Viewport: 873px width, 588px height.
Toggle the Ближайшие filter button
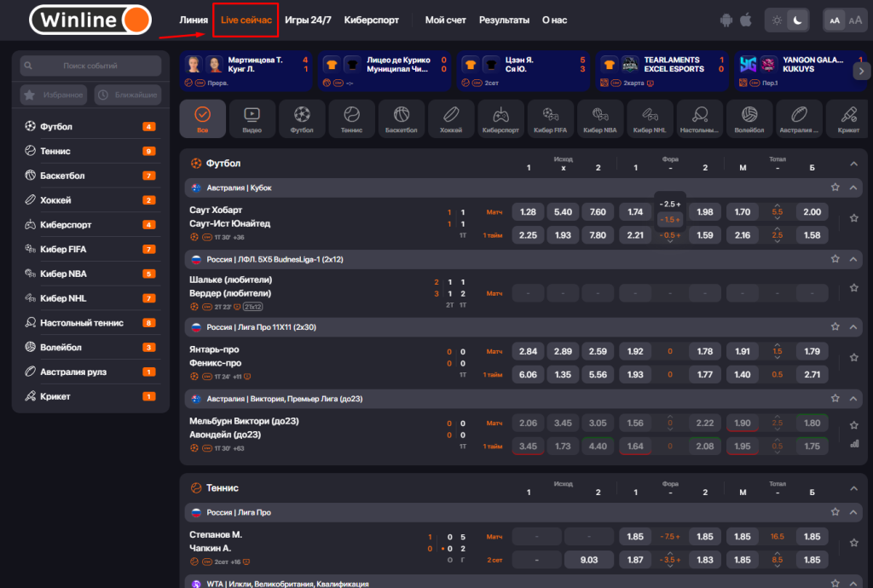coord(128,95)
